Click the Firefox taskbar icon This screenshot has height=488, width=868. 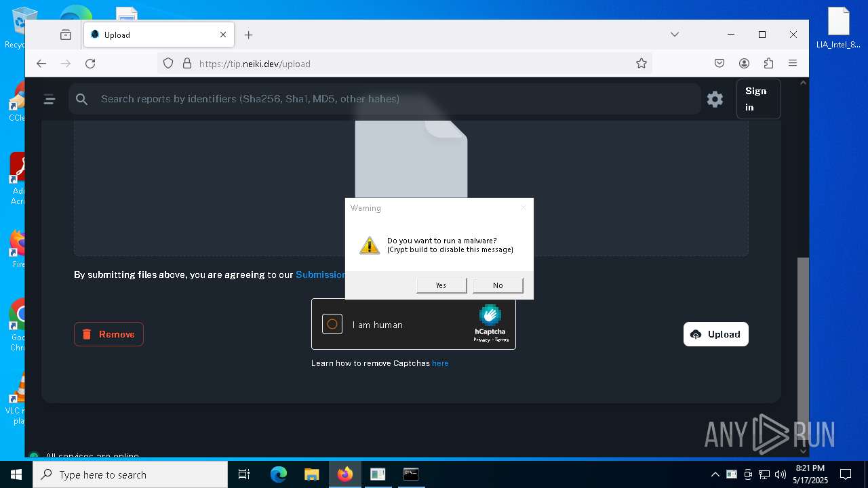345,474
